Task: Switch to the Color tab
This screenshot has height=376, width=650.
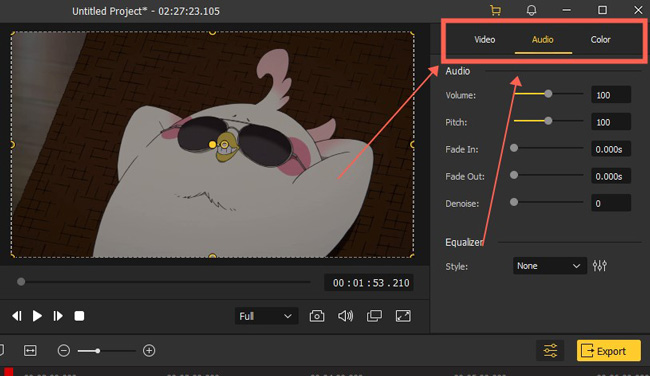Action: [600, 40]
